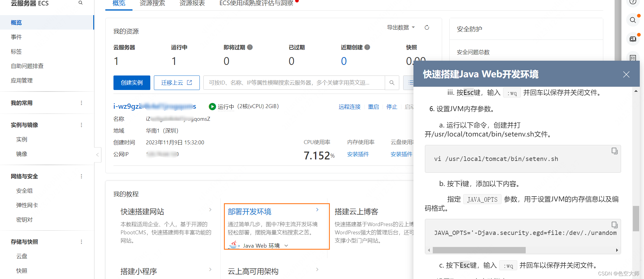Open the 部署开发环境 tutorial chevron
644x279 pixels.
(x=317, y=210)
